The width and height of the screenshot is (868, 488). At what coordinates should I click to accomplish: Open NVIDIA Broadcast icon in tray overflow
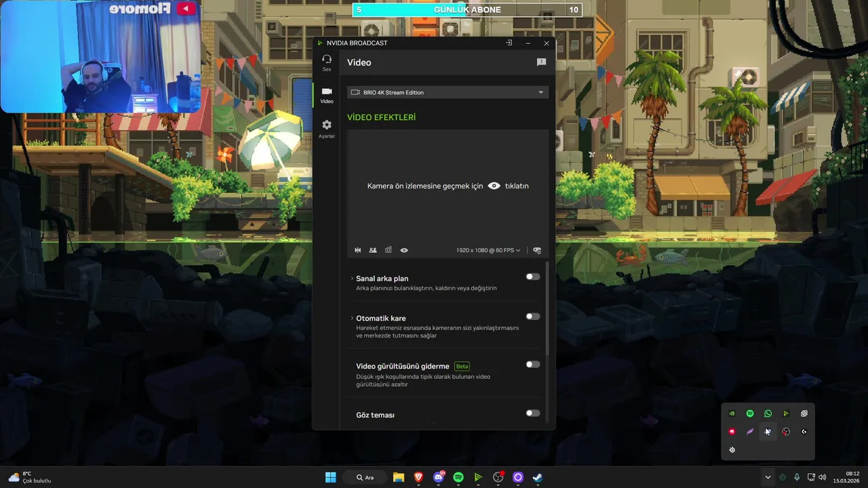786,413
